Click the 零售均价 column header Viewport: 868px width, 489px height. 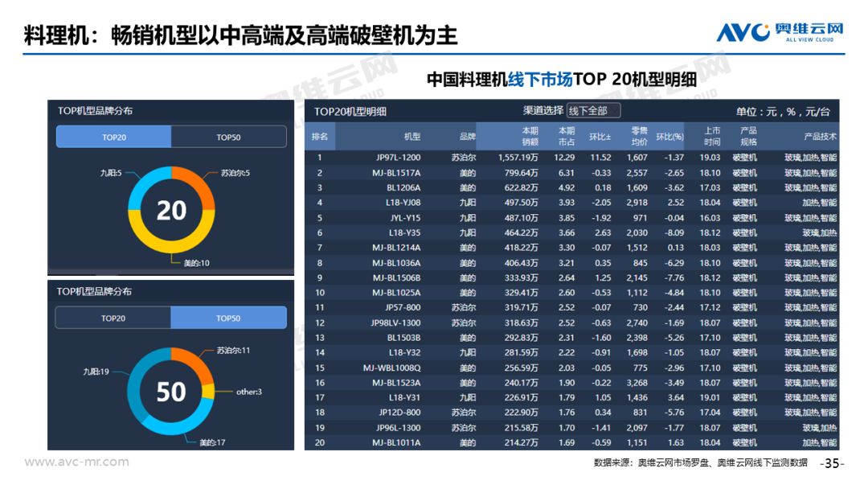click(x=639, y=137)
